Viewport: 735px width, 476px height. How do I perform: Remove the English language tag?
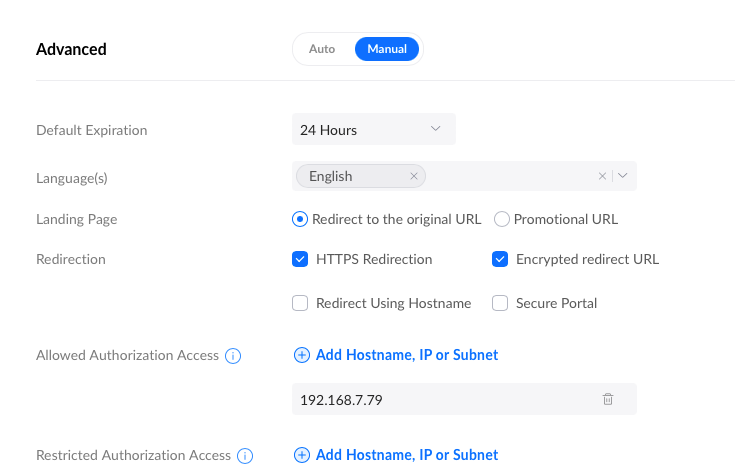click(x=414, y=176)
